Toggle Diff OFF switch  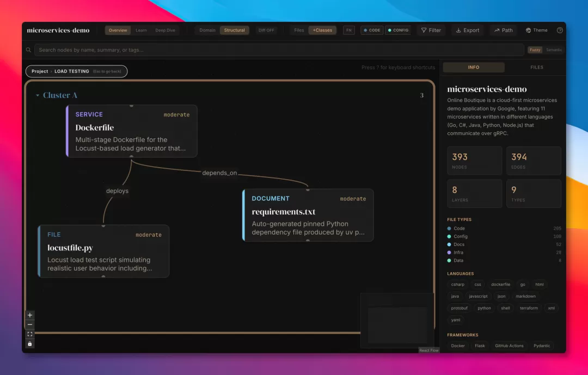click(266, 30)
